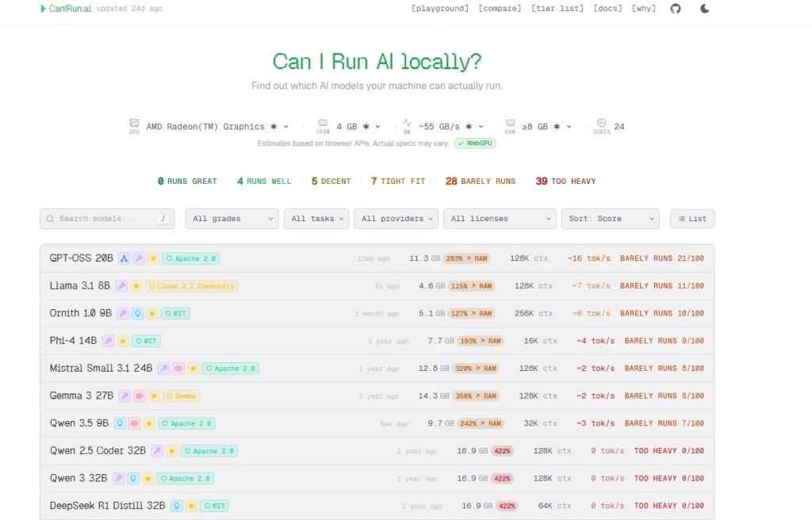The height and width of the screenshot is (520, 812).
Task: Open the Sort: Score dropdown
Action: [611, 219]
